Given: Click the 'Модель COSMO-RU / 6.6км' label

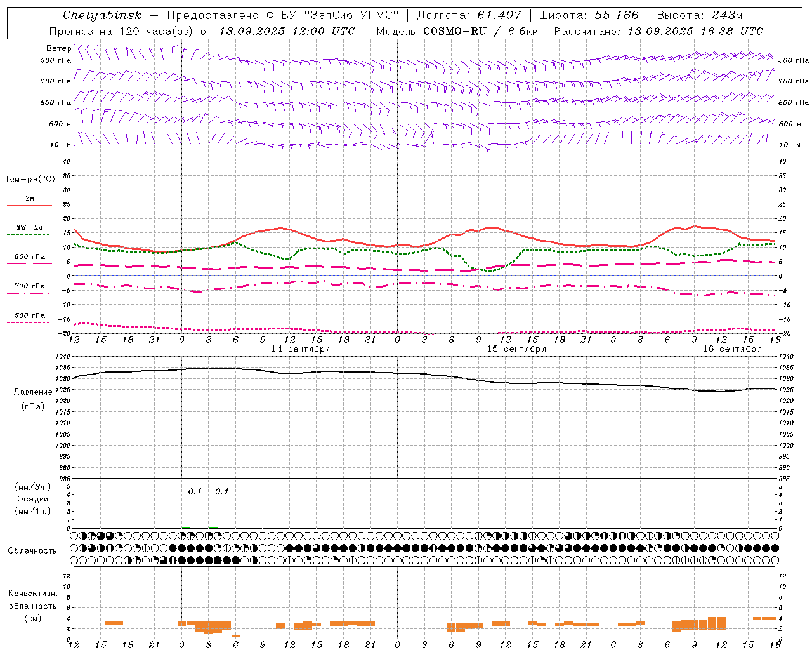Looking at the screenshot, I should (x=457, y=31).
